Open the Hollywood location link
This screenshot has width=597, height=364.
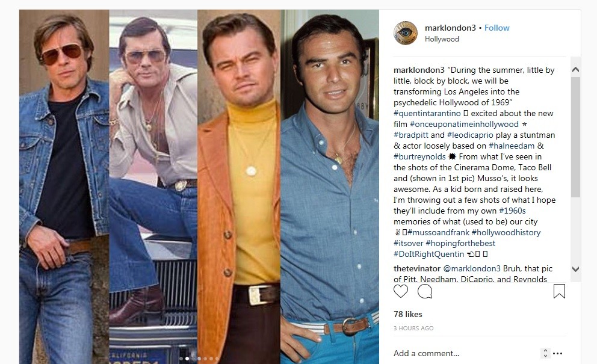[x=442, y=39]
